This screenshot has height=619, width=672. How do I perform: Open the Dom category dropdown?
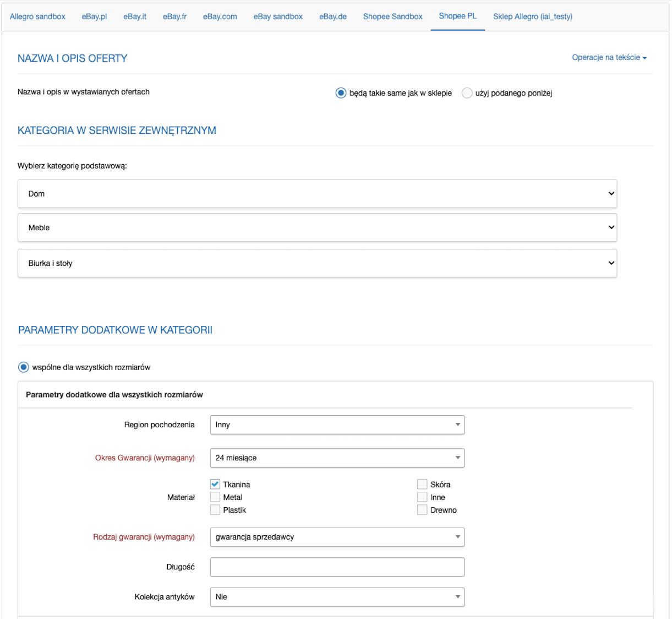click(x=317, y=193)
